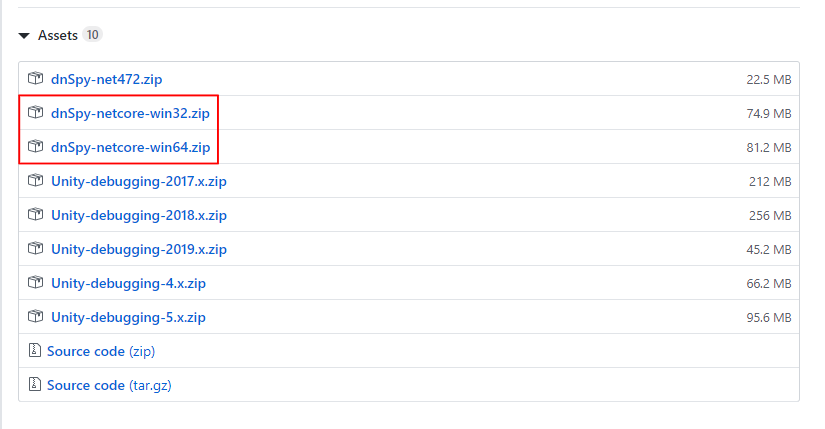Click the 22.5 MB size text
This screenshot has height=429, width=825.
click(769, 79)
